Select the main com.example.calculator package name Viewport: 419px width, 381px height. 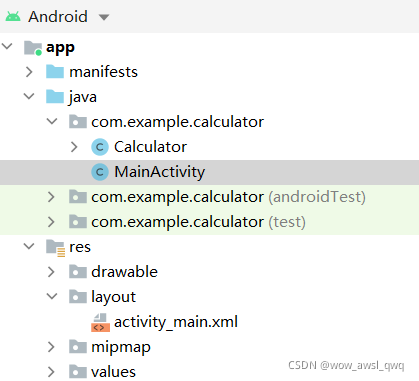click(x=177, y=122)
